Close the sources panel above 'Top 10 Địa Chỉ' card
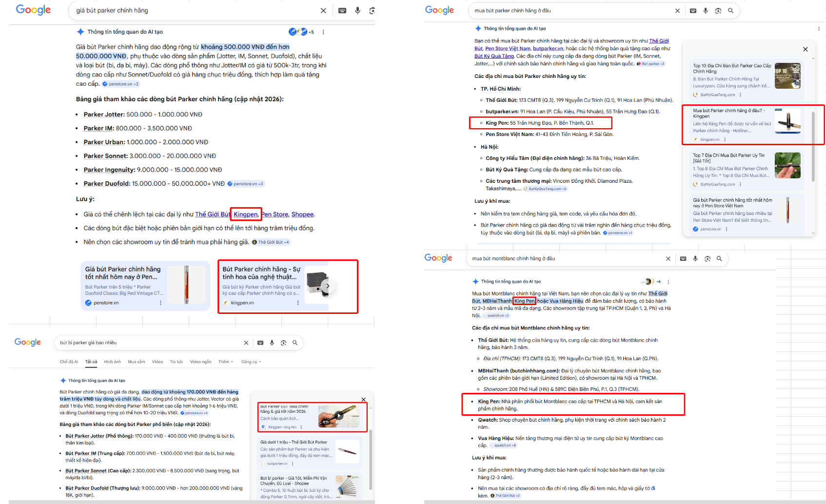The height and width of the screenshot is (504, 826). pos(805,49)
